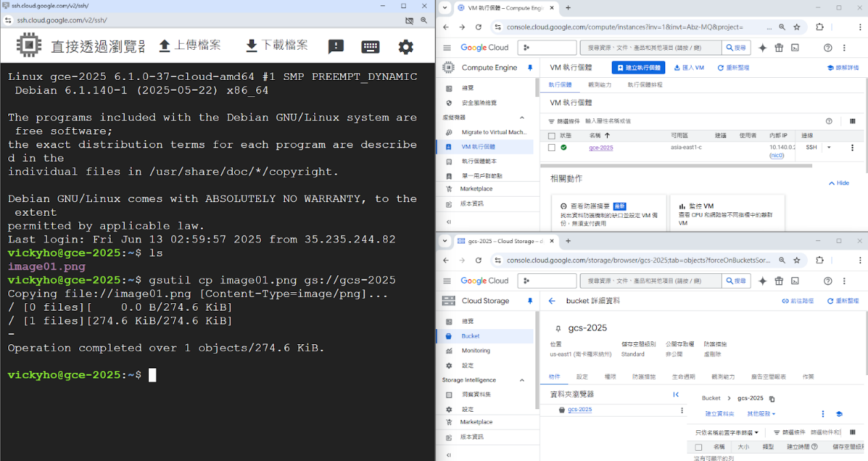This screenshot has height=461, width=868.
Task: Switch to the 權限 tab in bucket details
Action: (x=610, y=377)
